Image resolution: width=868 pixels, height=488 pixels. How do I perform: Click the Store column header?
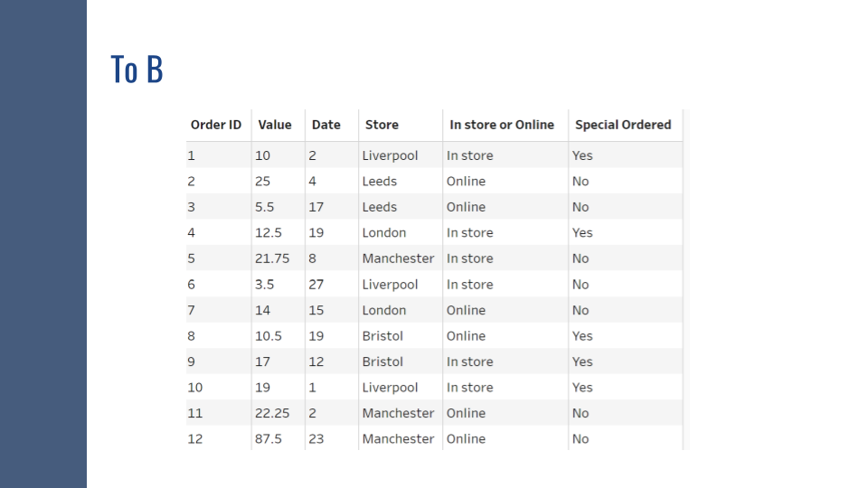382,125
